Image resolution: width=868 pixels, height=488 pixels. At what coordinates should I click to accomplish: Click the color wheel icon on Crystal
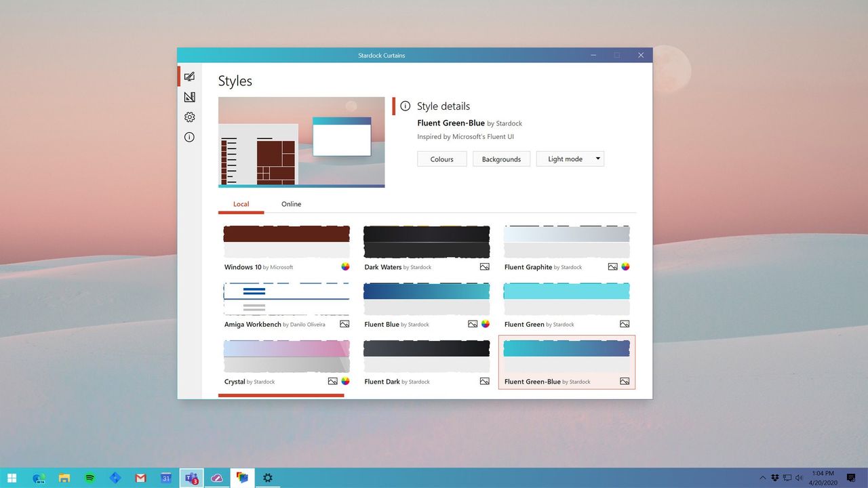point(345,381)
